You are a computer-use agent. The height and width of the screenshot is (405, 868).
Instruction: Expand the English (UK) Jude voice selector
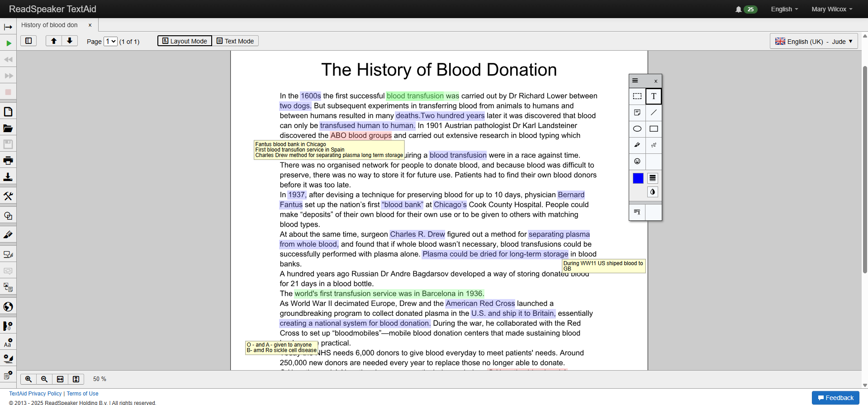coord(813,42)
